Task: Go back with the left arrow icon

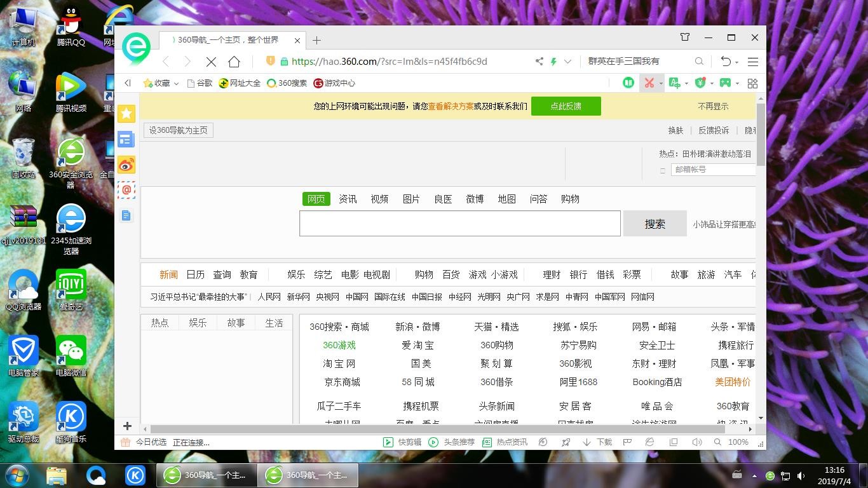Action: (166, 62)
